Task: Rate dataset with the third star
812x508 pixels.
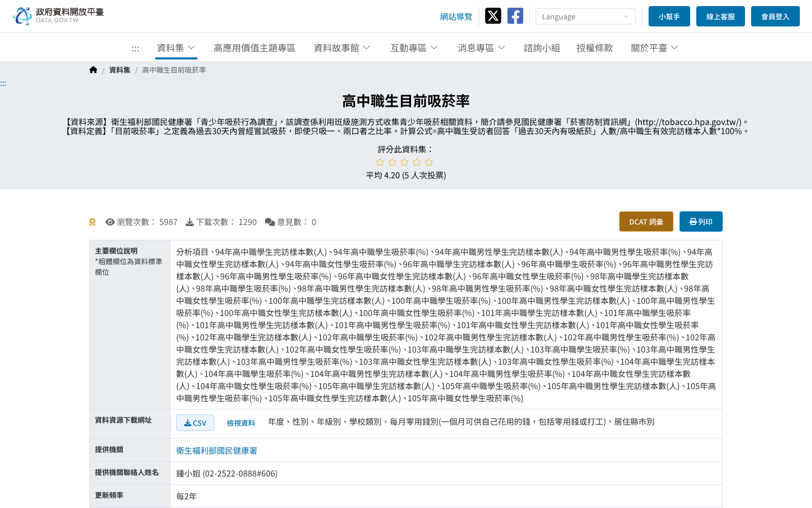Action: pos(404,162)
